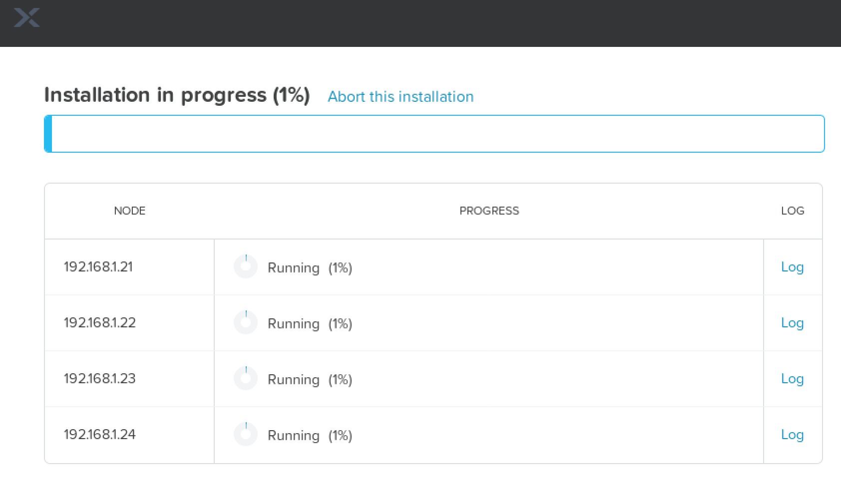Select node address 192.168.1.23
Screen dimensions: 841x504
click(99, 379)
